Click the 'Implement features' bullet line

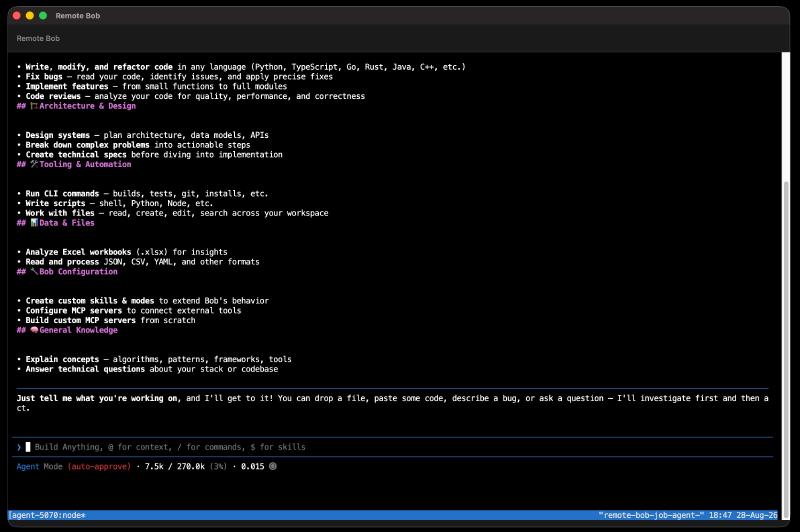point(152,86)
